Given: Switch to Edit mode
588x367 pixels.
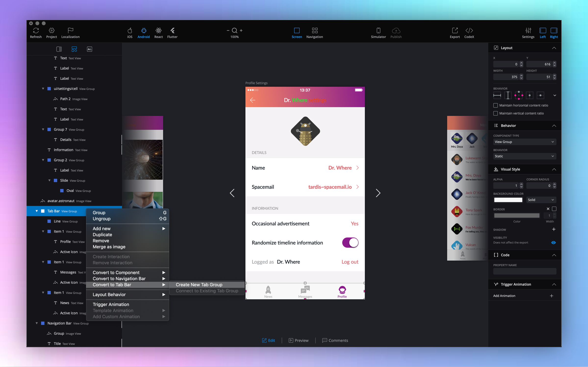Looking at the screenshot, I should tap(268, 340).
